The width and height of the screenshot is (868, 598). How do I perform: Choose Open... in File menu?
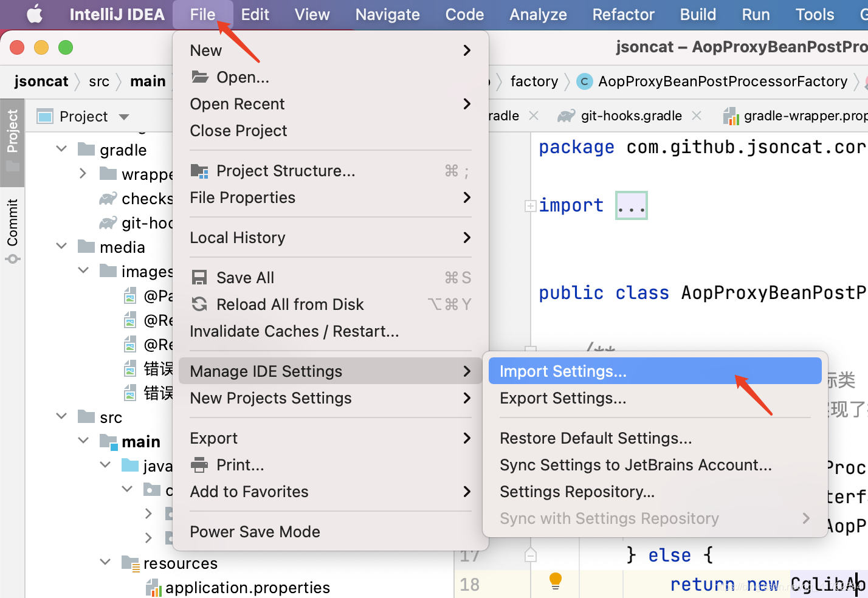click(x=331, y=77)
